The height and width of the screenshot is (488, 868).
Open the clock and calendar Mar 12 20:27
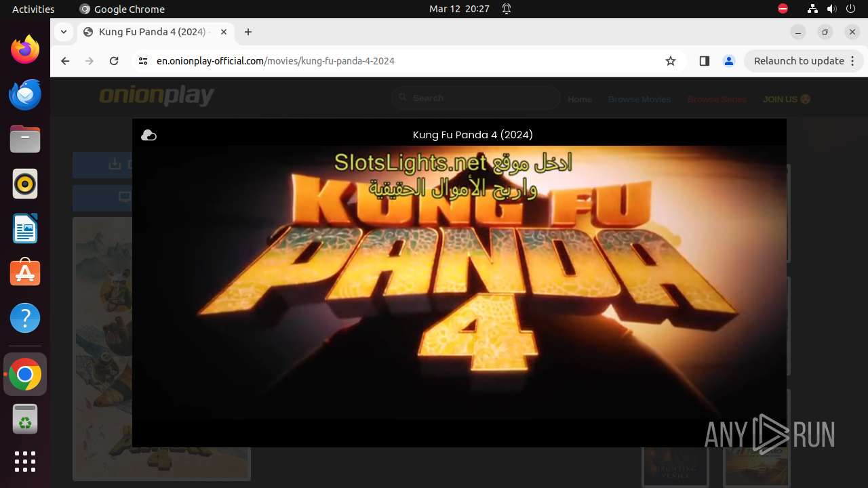(459, 9)
